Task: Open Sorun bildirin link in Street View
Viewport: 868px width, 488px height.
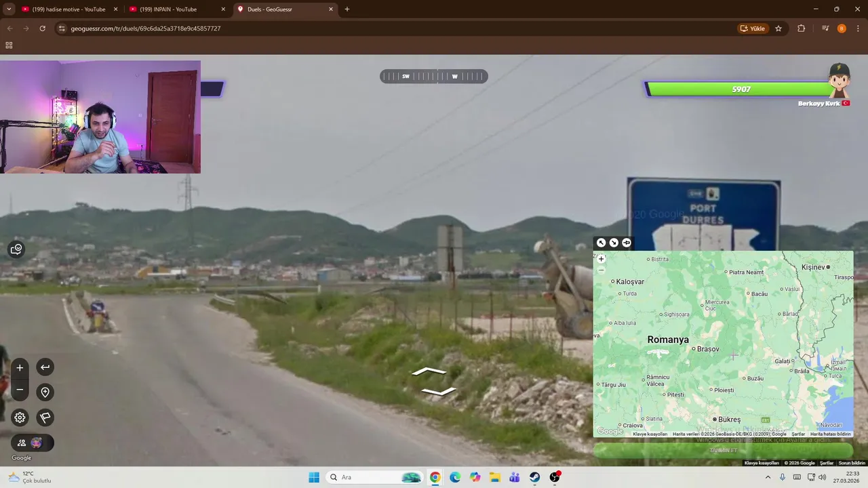Action: [852, 463]
